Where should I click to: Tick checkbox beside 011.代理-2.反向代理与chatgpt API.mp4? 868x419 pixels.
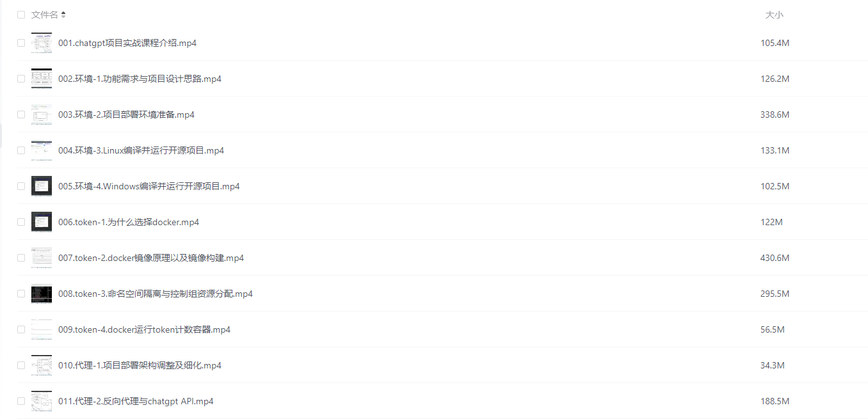[21, 401]
